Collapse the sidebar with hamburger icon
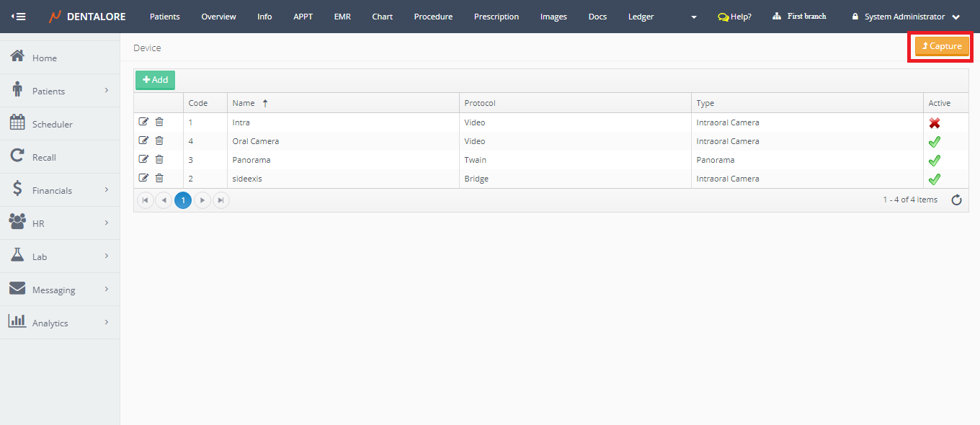This screenshot has width=980, height=425. 19,17
